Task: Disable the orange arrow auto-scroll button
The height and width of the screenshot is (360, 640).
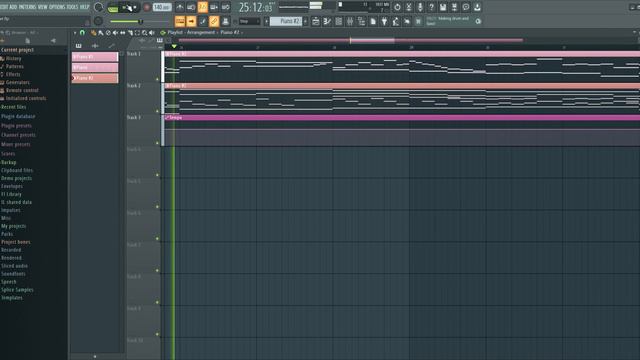Action: (191, 21)
